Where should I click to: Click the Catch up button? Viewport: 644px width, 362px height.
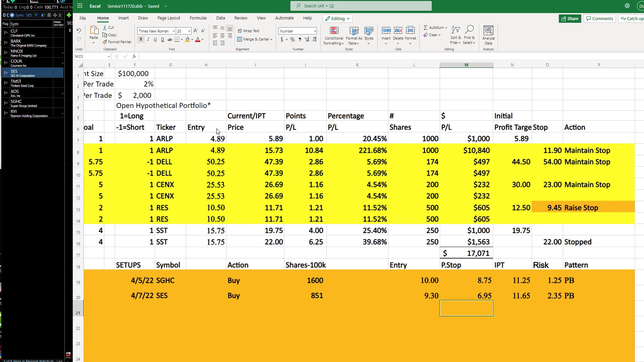coord(631,19)
